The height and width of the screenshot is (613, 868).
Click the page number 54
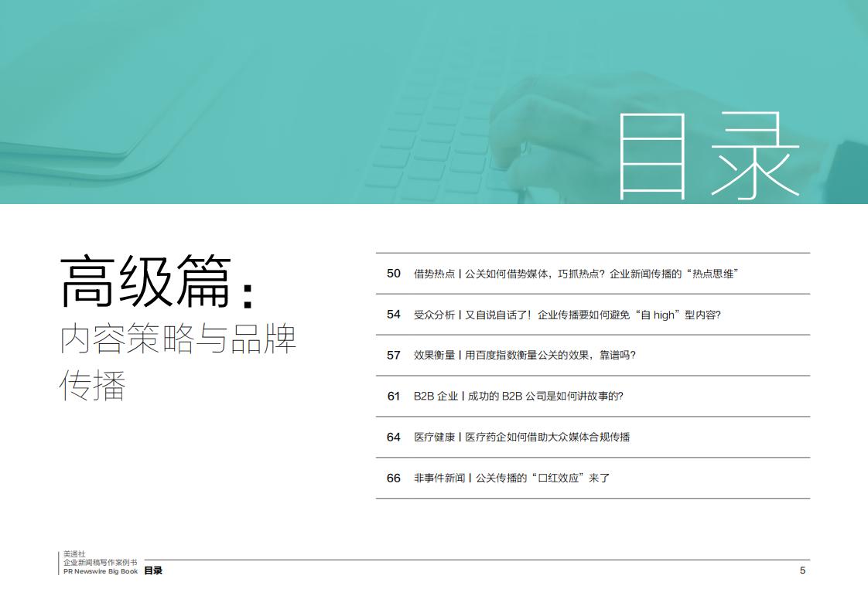click(394, 315)
